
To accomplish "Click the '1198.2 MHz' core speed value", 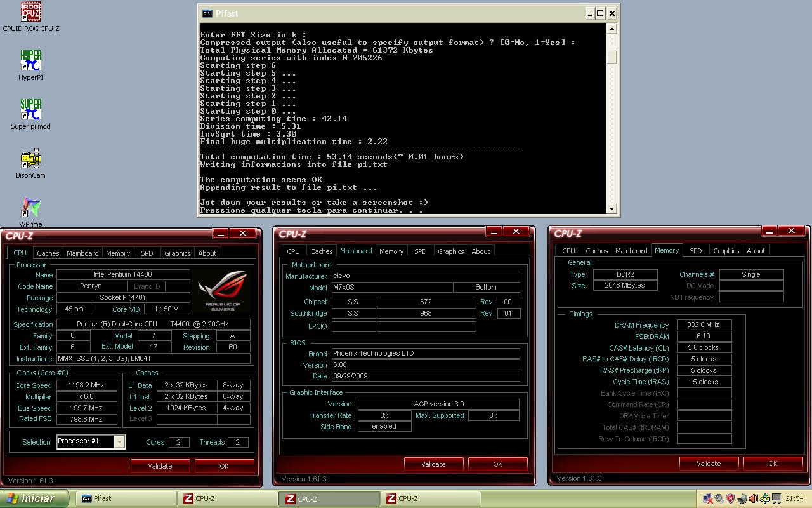I will tap(87, 385).
